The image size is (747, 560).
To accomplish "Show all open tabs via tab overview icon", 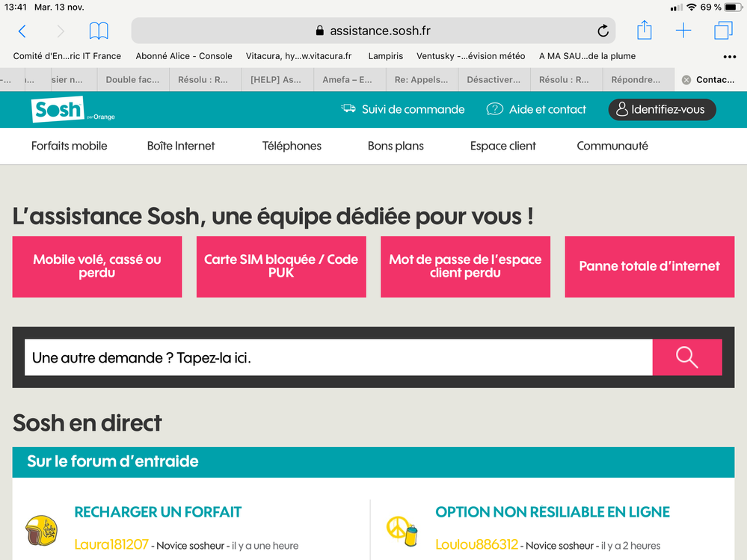I will 723,31.
